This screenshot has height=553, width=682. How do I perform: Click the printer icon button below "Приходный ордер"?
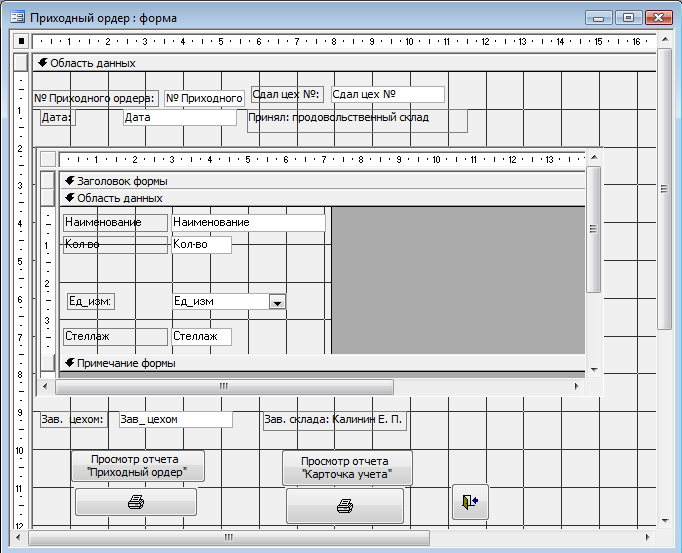click(136, 502)
